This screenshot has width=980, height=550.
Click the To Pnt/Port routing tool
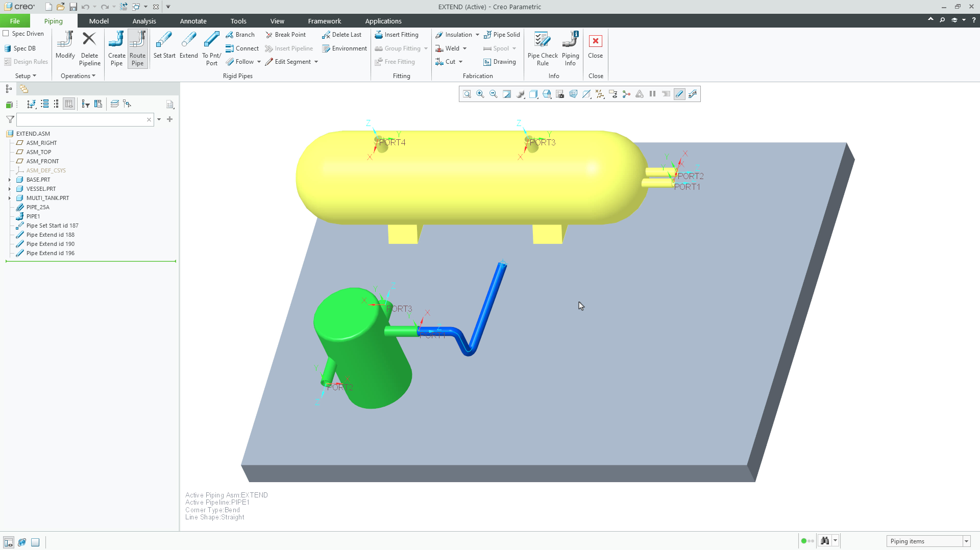coord(211,48)
